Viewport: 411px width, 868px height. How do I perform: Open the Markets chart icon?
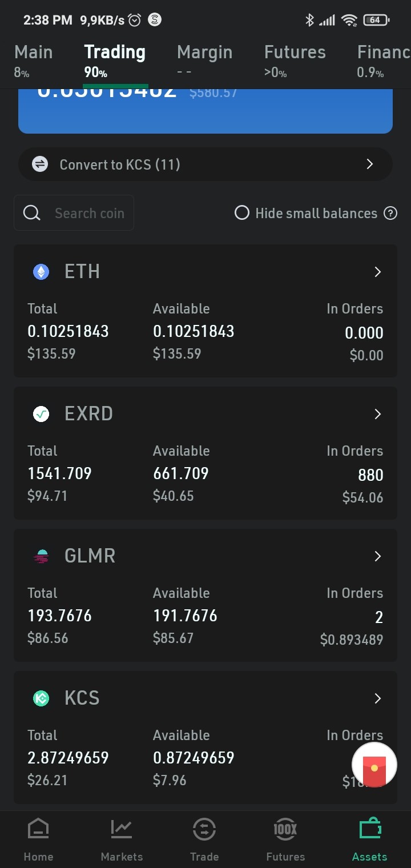coord(122,829)
